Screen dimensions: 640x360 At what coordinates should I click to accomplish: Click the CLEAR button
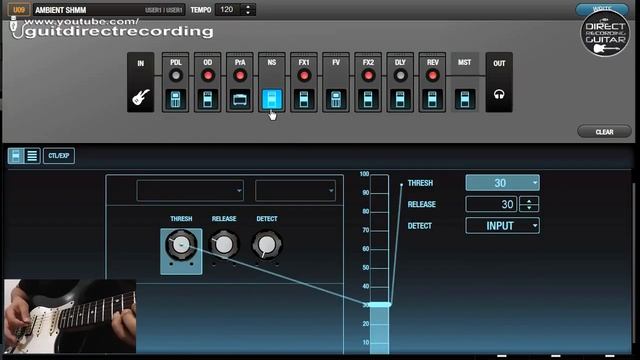(x=604, y=132)
